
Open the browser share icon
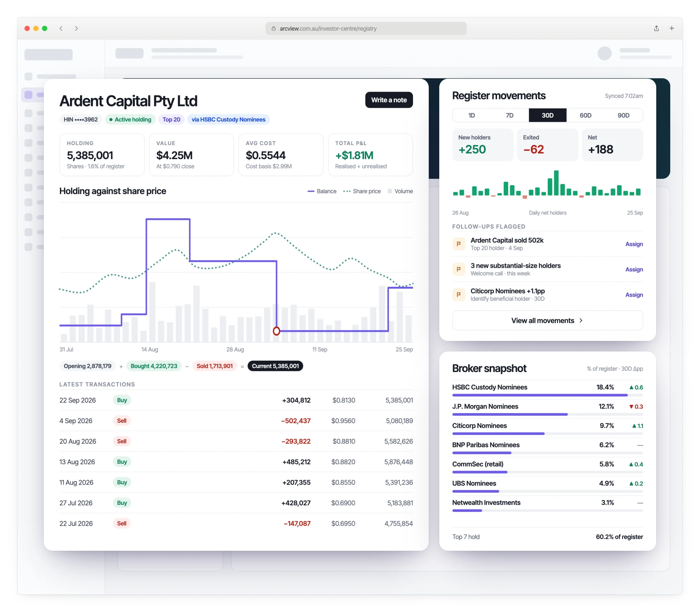[656, 28]
